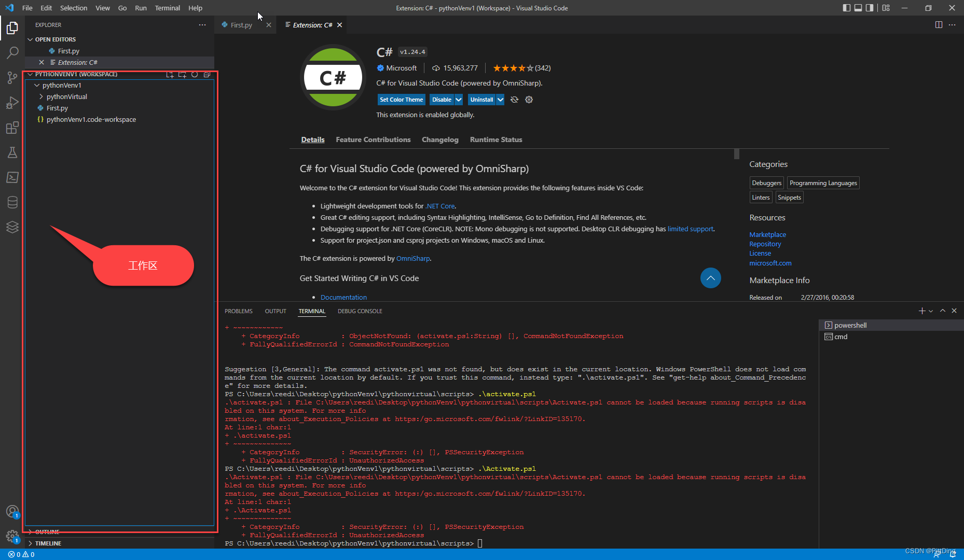Select the powershell terminal instance
Viewport: 964px width, 560px height.
pyautogui.click(x=891, y=325)
